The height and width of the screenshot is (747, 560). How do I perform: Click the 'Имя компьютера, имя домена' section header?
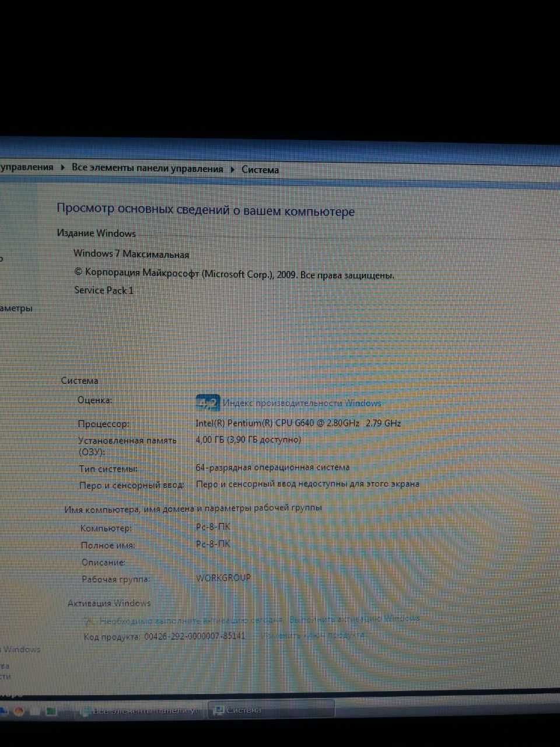pos(193,508)
